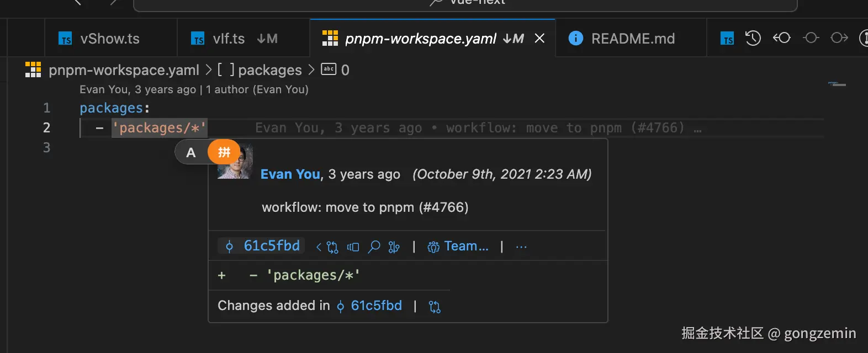Close the pnpm-workspace.yaml tab
The width and height of the screenshot is (868, 353).
click(539, 38)
